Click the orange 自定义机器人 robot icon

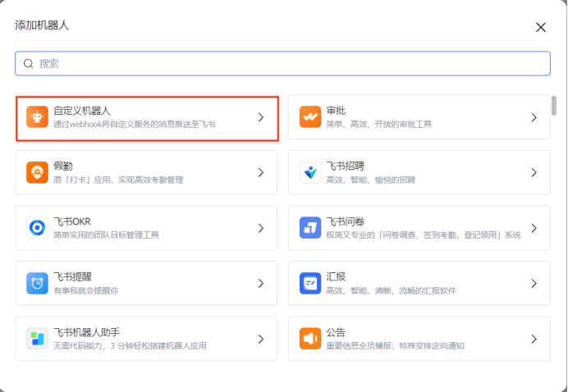[x=37, y=117]
